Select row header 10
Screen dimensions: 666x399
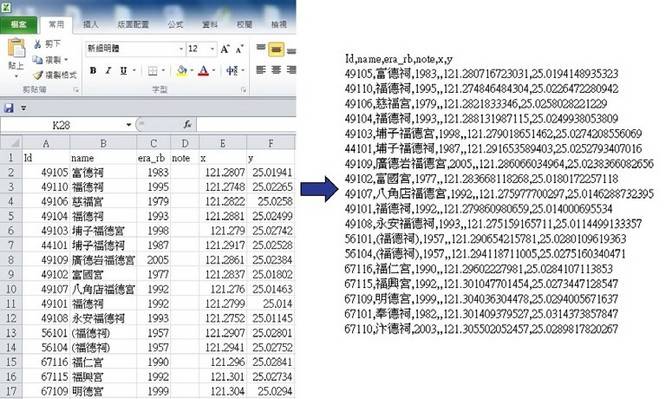pyautogui.click(x=11, y=289)
